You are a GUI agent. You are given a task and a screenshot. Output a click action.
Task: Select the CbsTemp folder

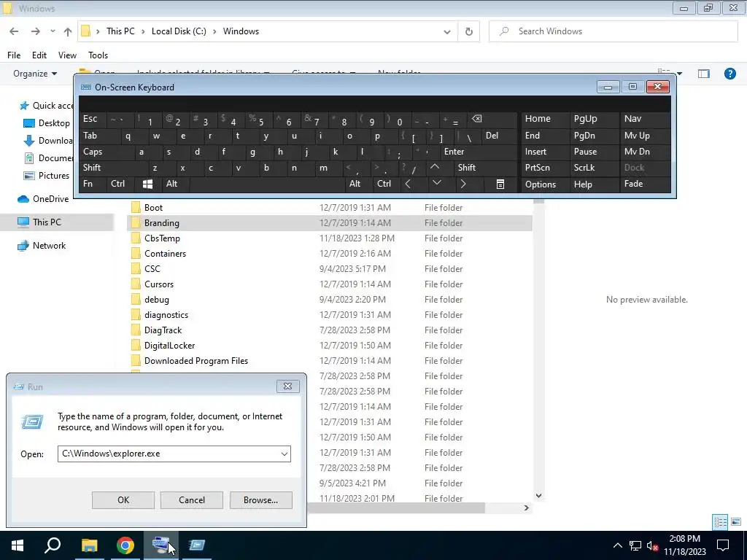pyautogui.click(x=162, y=238)
